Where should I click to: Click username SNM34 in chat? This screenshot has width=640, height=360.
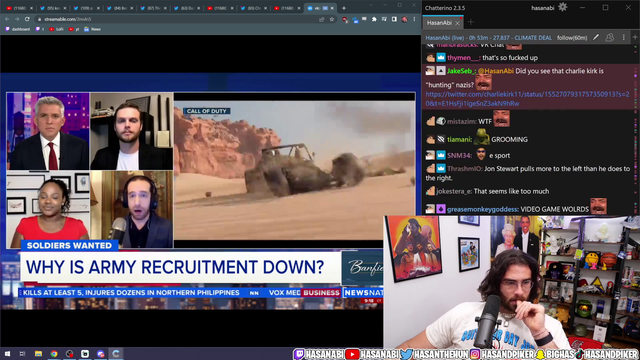459,156
